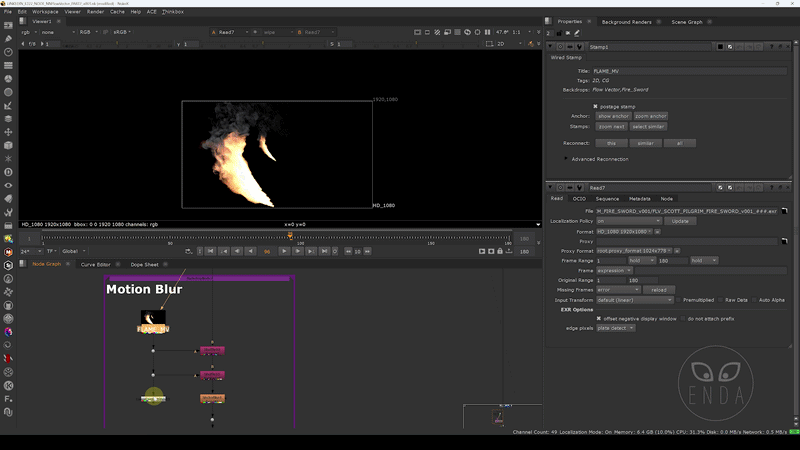Toggle the IP input process button
This screenshot has width=800, height=450.
[x=106, y=32]
